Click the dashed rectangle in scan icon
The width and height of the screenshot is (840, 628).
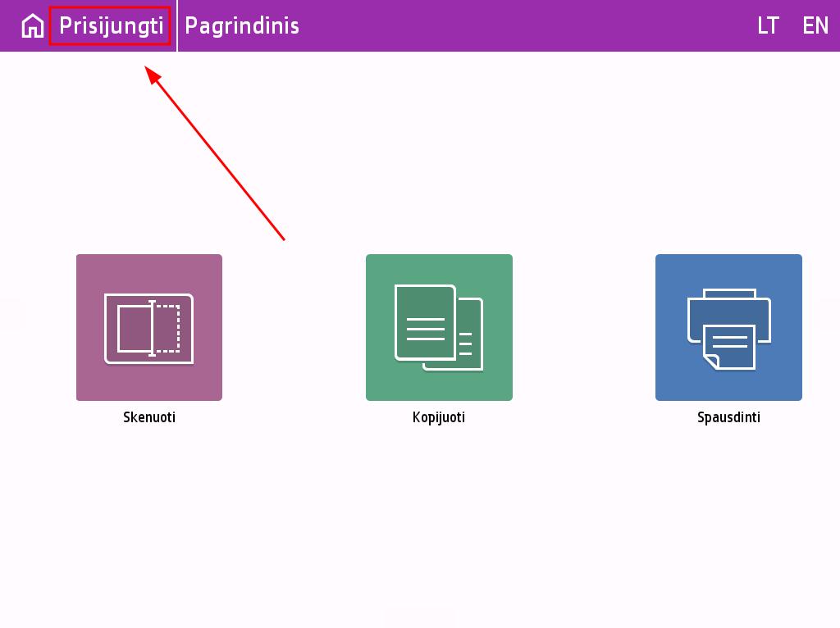pos(168,328)
